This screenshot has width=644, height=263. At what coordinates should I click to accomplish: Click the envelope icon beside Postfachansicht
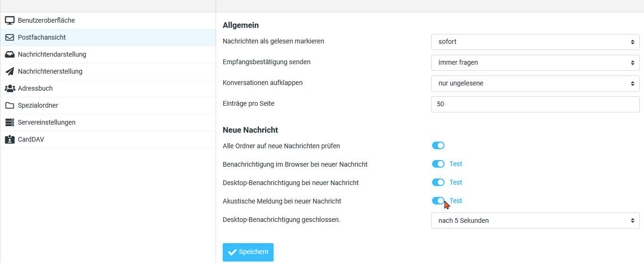9,37
